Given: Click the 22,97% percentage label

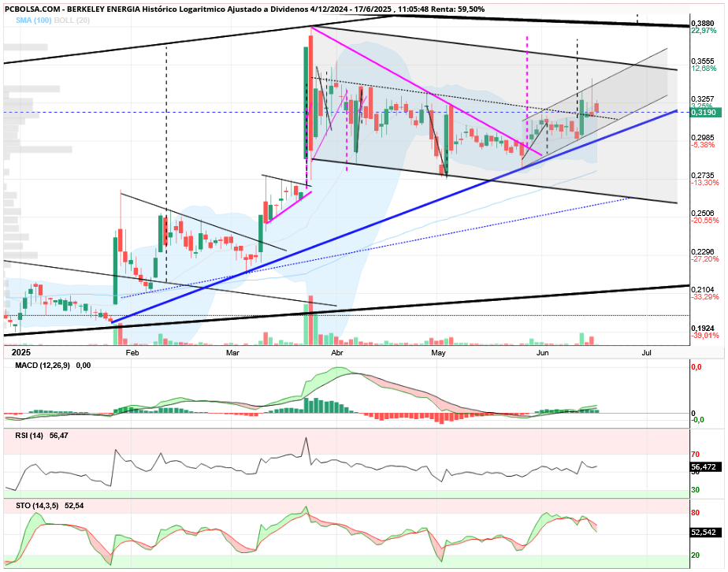Looking at the screenshot, I should click(x=704, y=31).
